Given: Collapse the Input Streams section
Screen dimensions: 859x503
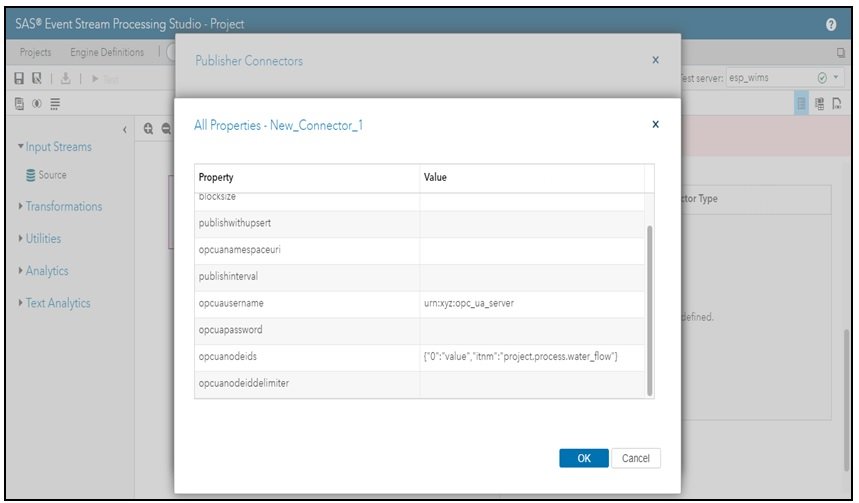Looking at the screenshot, I should point(56,147).
